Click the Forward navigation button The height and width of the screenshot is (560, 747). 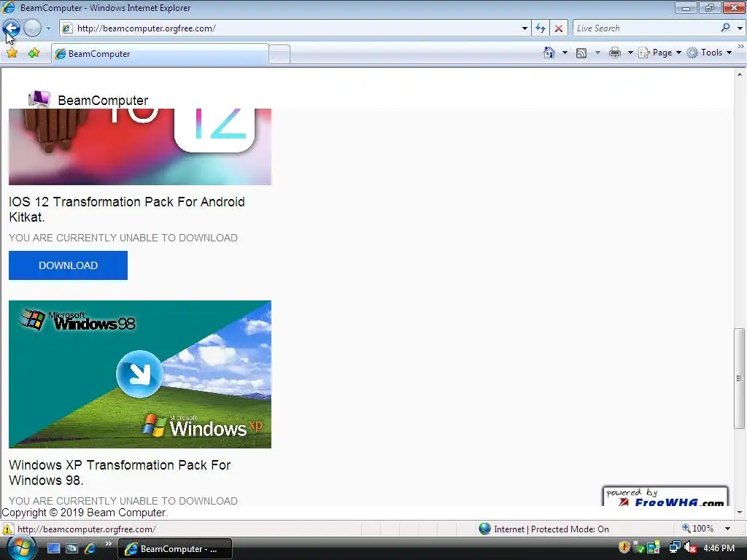click(32, 28)
